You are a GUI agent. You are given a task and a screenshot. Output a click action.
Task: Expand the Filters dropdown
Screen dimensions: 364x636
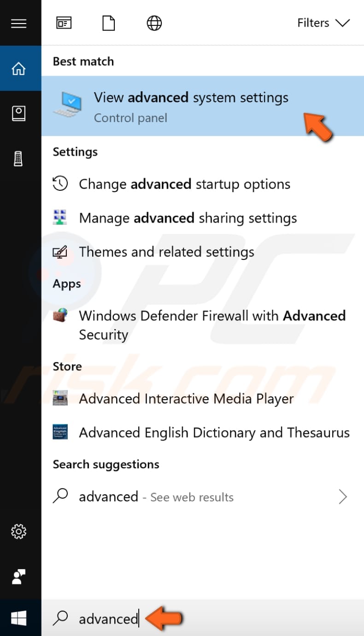point(323,23)
